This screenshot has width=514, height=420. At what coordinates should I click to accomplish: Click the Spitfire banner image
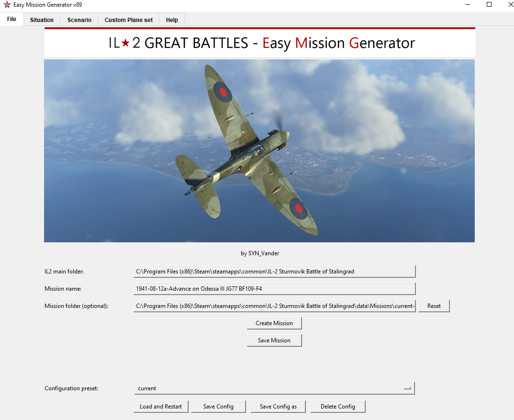(x=259, y=150)
